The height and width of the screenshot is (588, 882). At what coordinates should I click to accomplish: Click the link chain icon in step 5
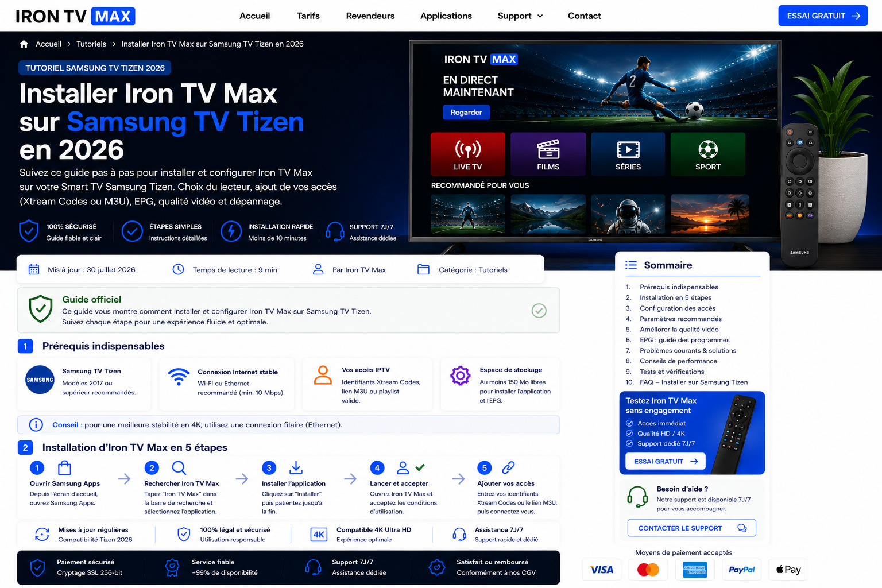(x=508, y=467)
